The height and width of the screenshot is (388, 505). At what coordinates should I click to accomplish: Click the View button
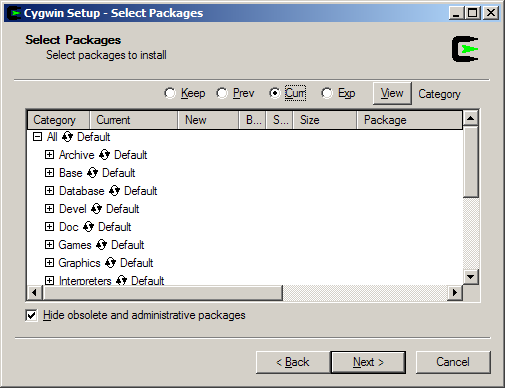pos(392,93)
